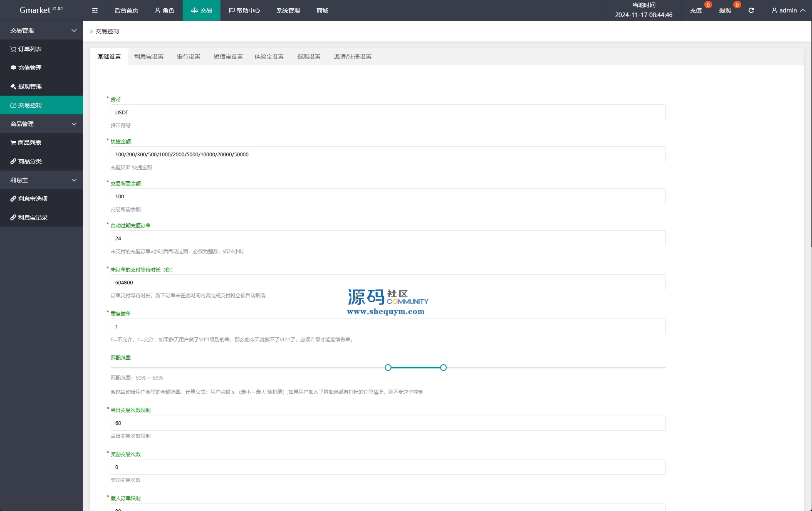Open 商品列表 in sidebar
Screen dimensions: 812x511
click(x=29, y=143)
